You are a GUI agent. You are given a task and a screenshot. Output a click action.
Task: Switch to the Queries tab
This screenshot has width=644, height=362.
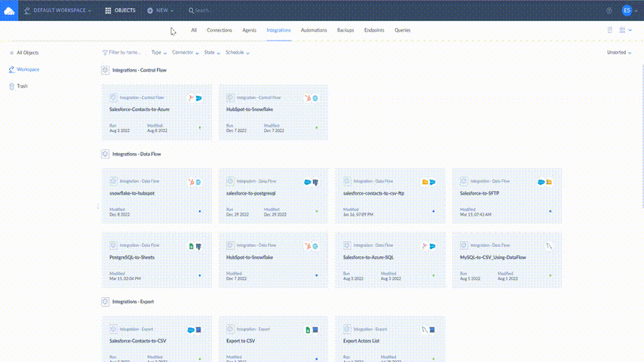click(403, 30)
